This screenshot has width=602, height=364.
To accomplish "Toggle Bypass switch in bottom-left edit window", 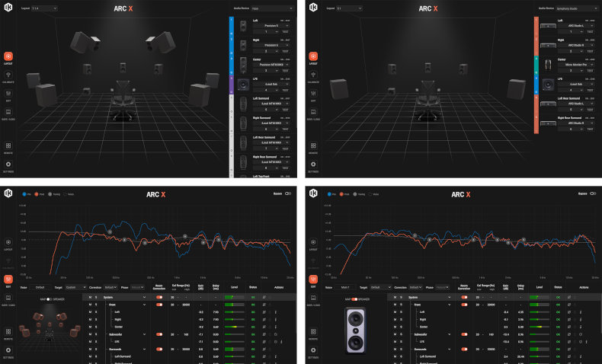I will click(x=289, y=195).
